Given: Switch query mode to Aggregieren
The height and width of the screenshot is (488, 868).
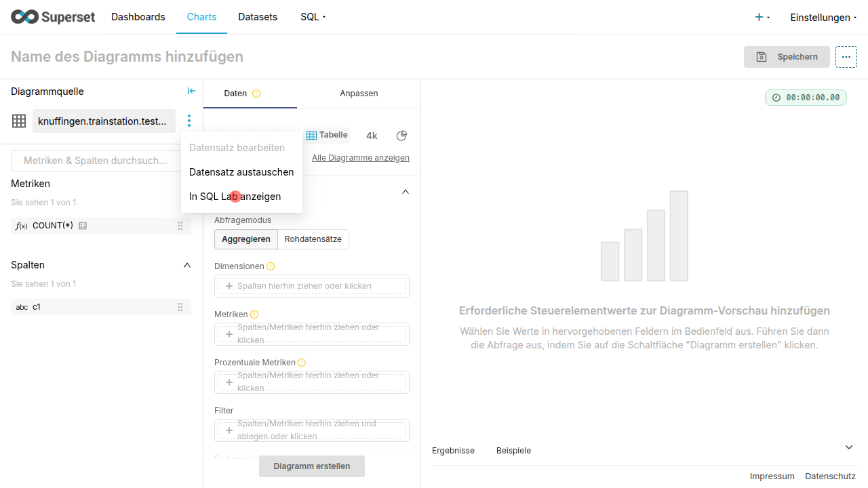Looking at the screenshot, I should point(245,239).
